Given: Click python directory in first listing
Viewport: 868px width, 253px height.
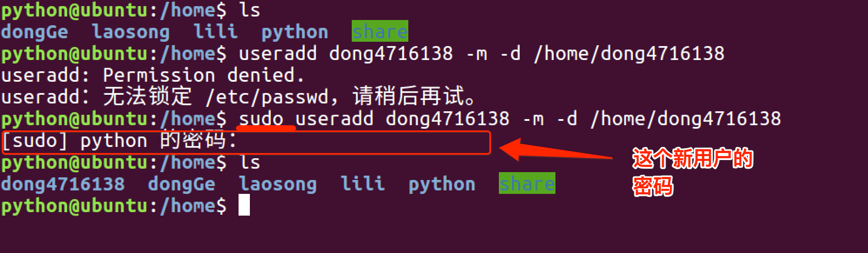Looking at the screenshot, I should tap(295, 32).
